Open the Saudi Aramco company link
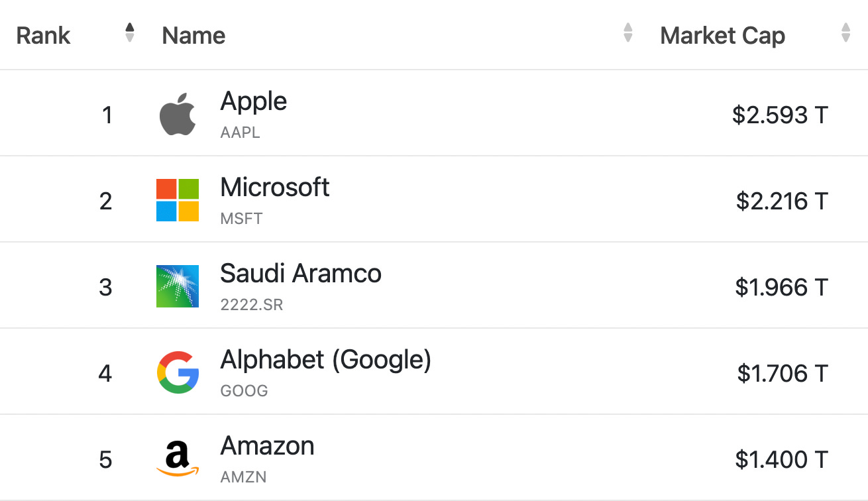Screen dimensions: 868x501 coord(301,274)
